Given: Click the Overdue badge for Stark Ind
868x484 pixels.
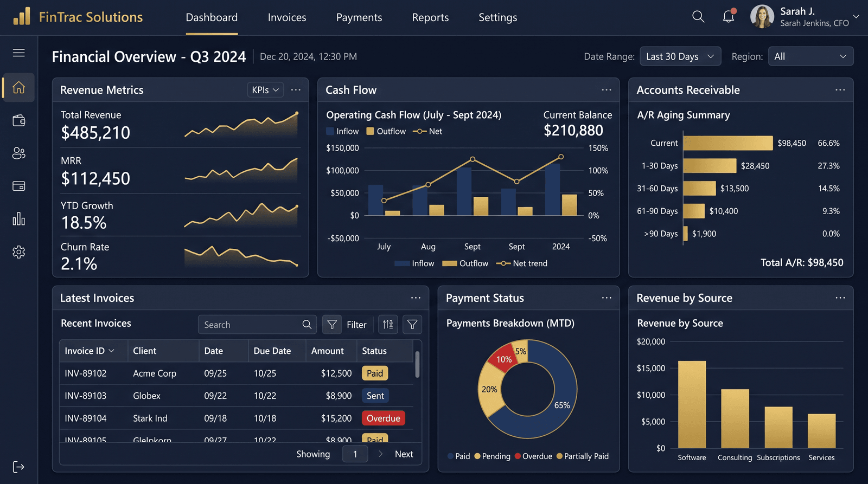Looking at the screenshot, I should pyautogui.click(x=384, y=418).
